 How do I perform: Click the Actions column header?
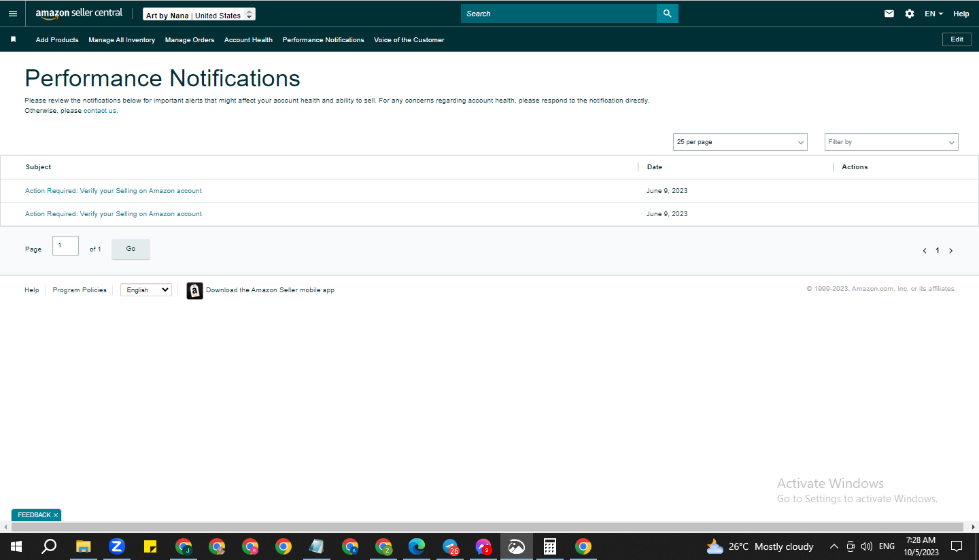855,167
